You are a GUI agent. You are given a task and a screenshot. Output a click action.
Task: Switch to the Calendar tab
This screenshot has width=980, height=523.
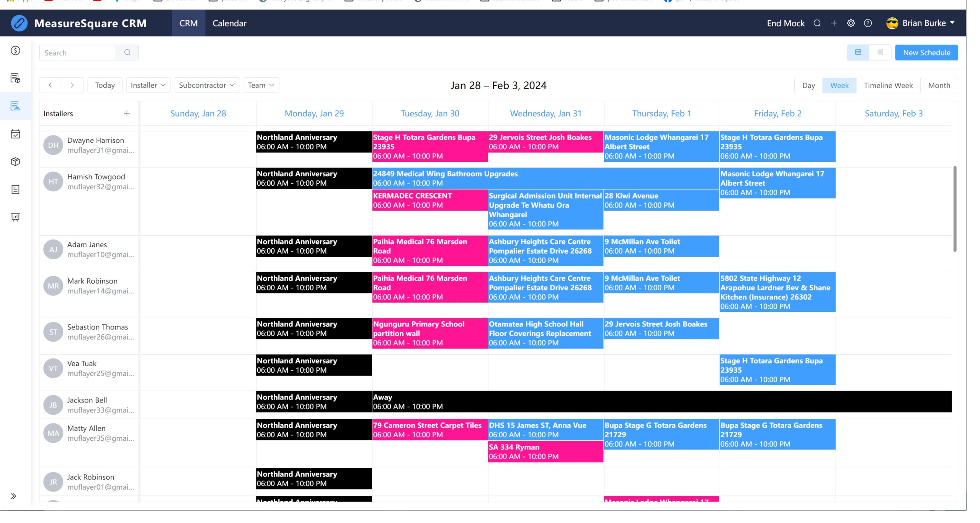click(x=229, y=23)
